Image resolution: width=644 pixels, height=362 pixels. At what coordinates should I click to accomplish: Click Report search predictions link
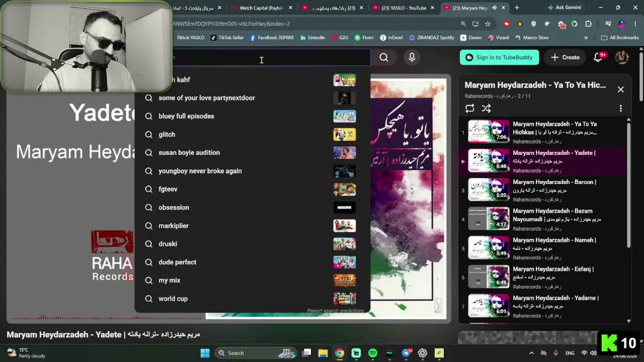click(336, 311)
